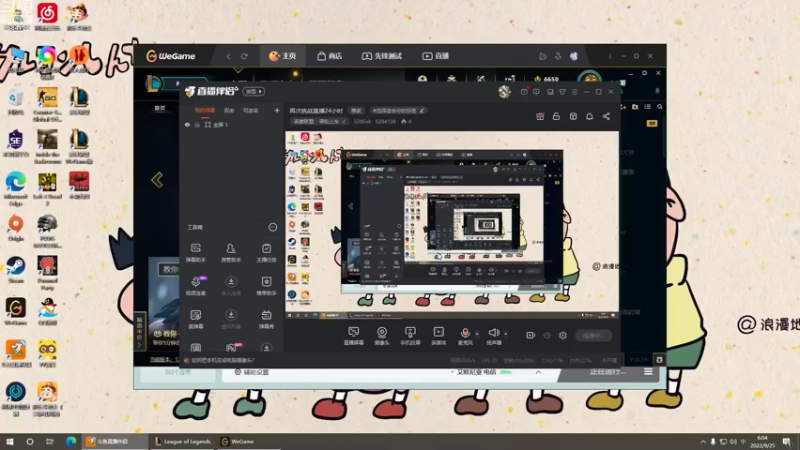
Task: Click the search icon in the League client
Action: 660,107
